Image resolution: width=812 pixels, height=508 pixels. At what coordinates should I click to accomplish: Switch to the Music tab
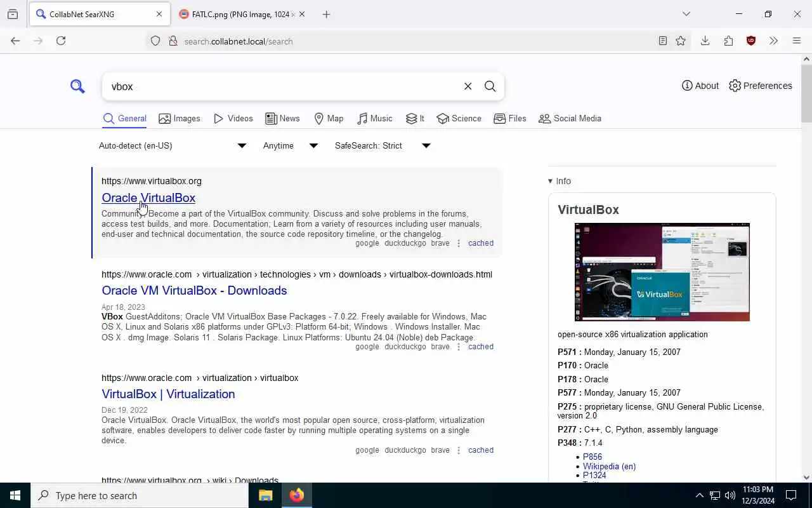tap(375, 119)
